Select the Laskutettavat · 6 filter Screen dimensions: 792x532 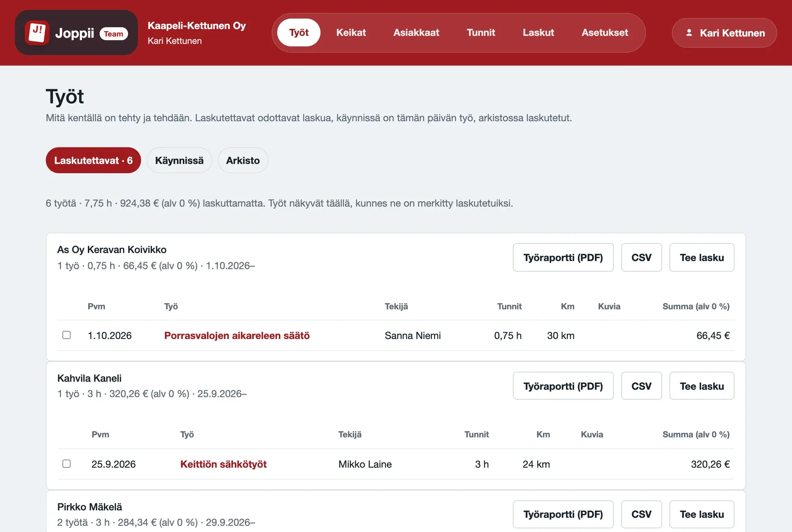pos(93,160)
